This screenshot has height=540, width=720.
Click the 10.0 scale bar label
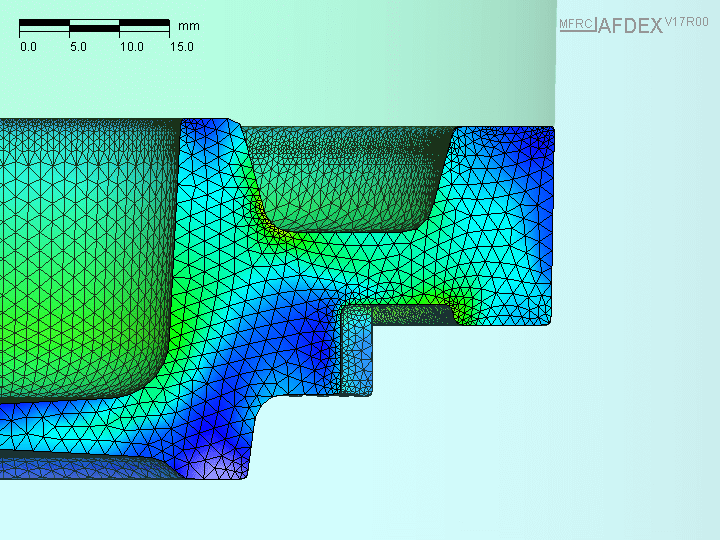[132, 47]
